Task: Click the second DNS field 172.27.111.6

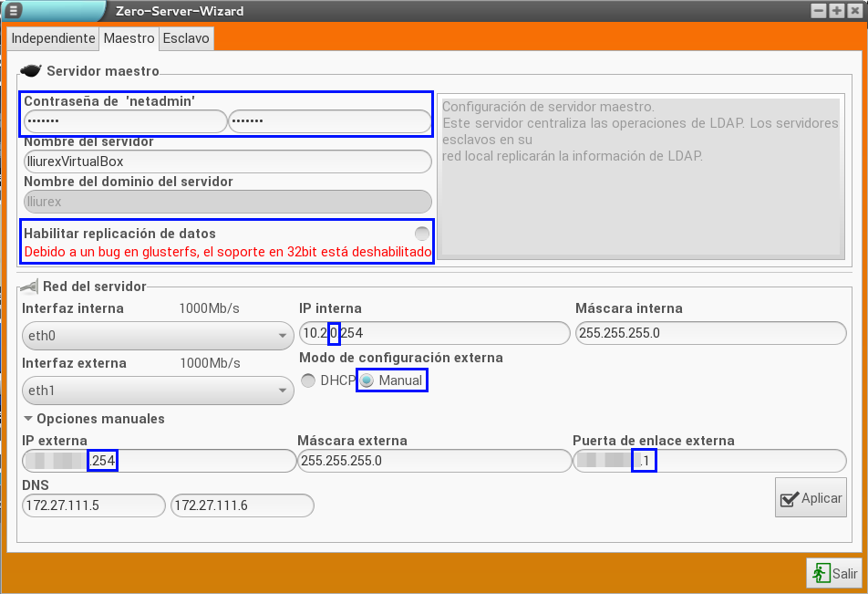Action: pyautogui.click(x=242, y=505)
